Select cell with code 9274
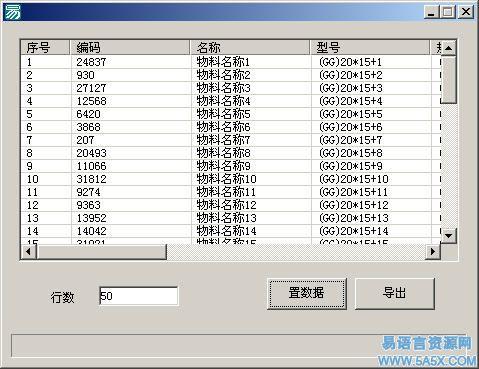The height and width of the screenshot is (369, 479). pos(131,192)
